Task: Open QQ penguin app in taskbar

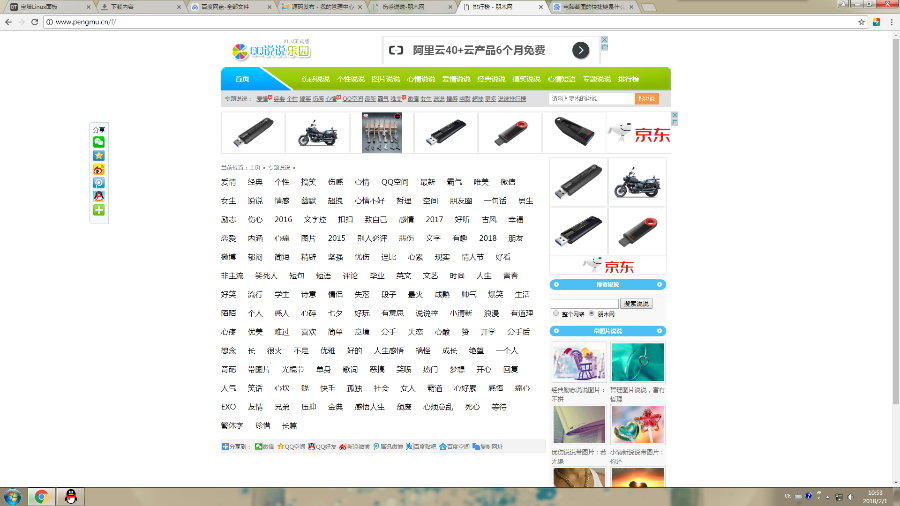Action: (x=71, y=497)
